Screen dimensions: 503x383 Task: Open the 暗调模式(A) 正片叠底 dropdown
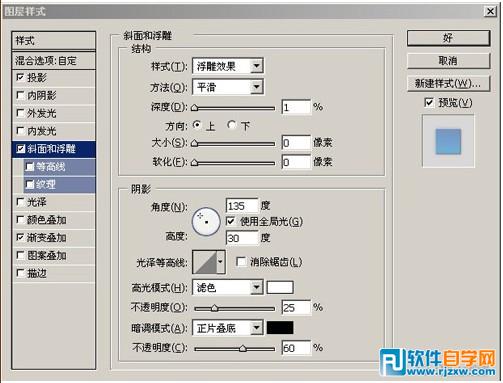click(x=228, y=328)
